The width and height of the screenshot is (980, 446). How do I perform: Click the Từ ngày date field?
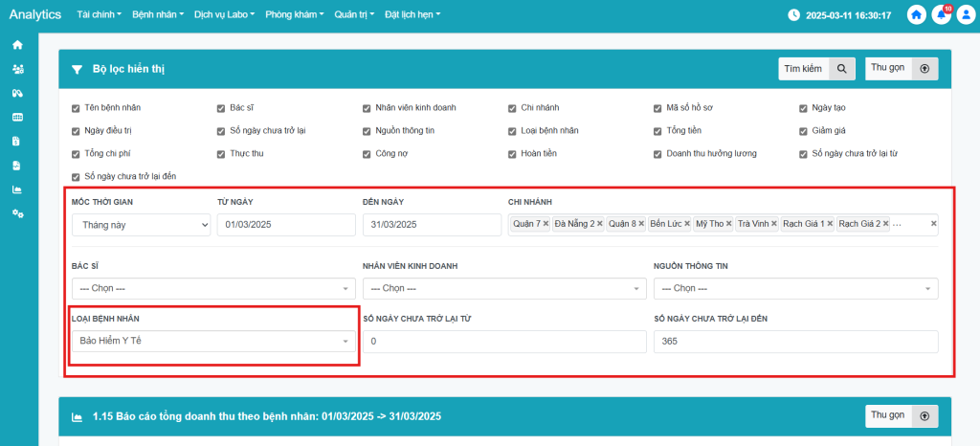(286, 225)
